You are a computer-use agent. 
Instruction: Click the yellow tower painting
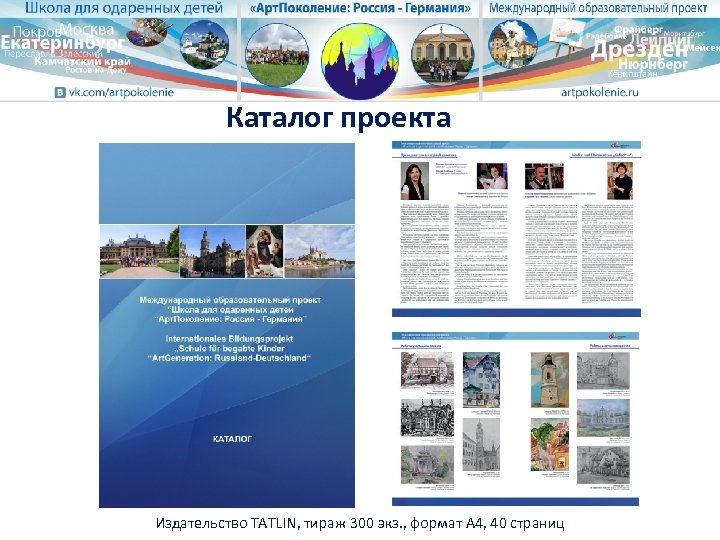pyautogui.click(x=550, y=380)
